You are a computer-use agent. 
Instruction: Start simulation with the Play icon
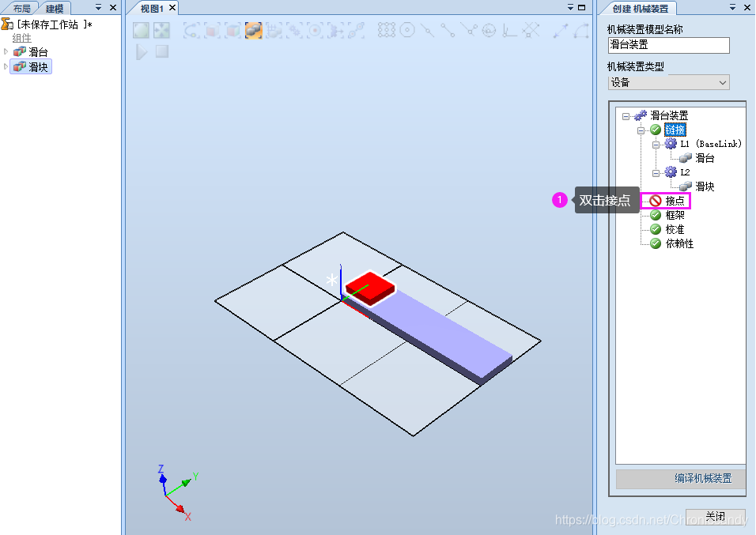click(142, 51)
